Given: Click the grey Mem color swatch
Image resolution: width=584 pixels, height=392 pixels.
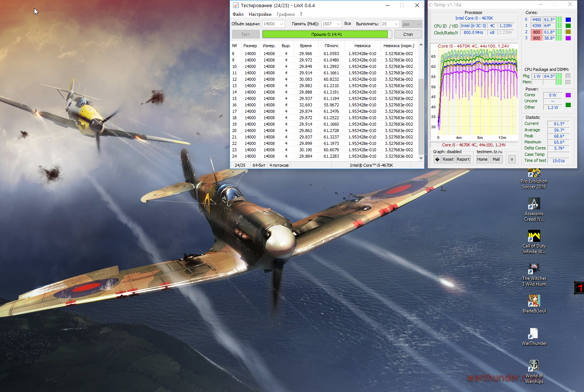Looking at the screenshot, I should (x=568, y=82).
